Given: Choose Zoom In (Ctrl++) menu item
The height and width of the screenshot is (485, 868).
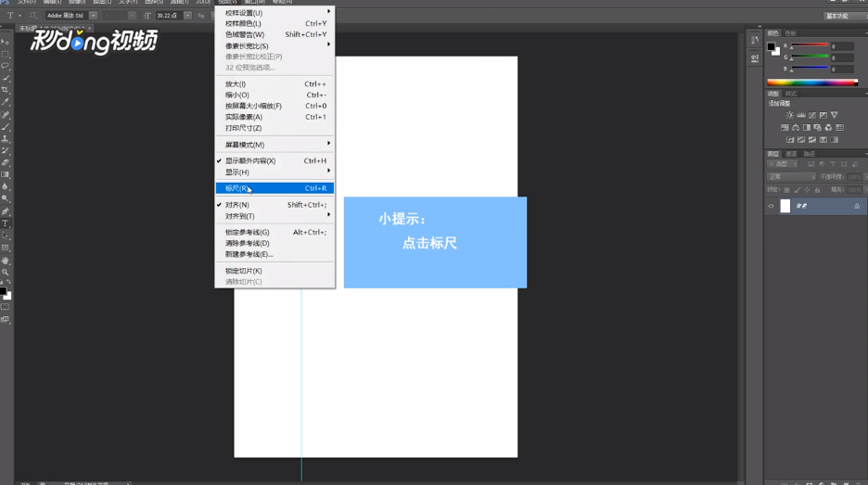Looking at the screenshot, I should coord(274,84).
